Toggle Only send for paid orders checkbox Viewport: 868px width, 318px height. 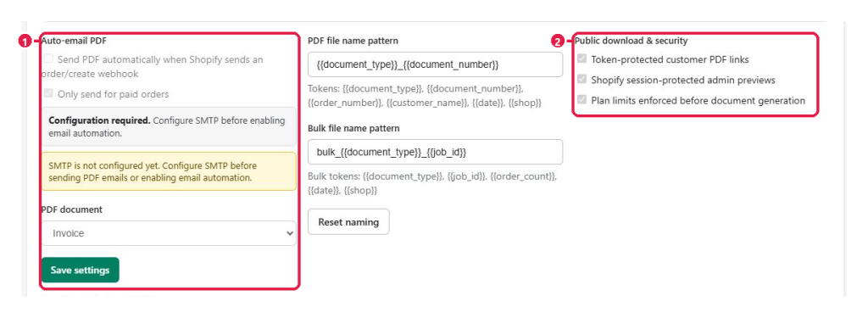(x=48, y=93)
